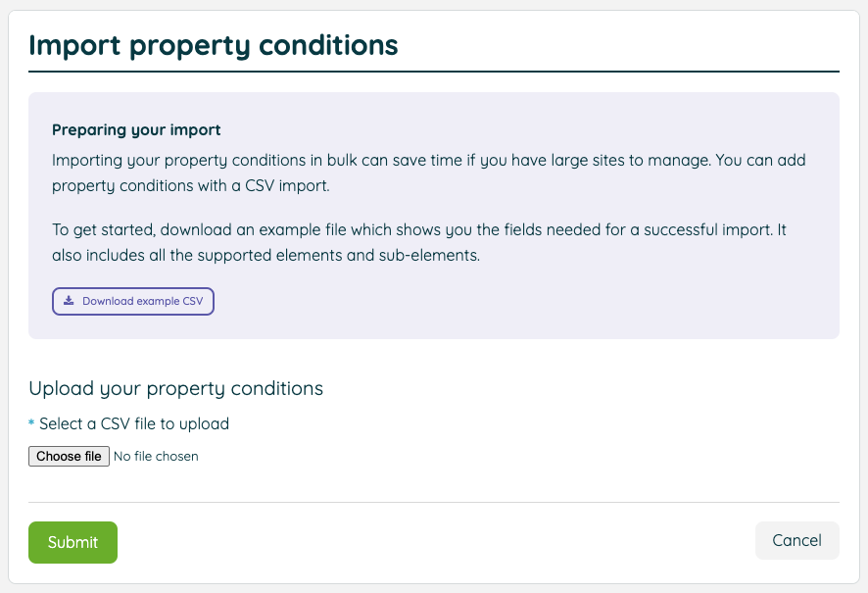Viewport: 868px width, 593px height.
Task: Click the download arrow icon
Action: tap(69, 301)
